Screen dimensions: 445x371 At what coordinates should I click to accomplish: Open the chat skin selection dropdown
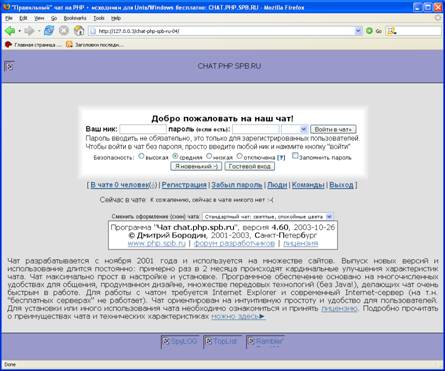[x=268, y=217]
